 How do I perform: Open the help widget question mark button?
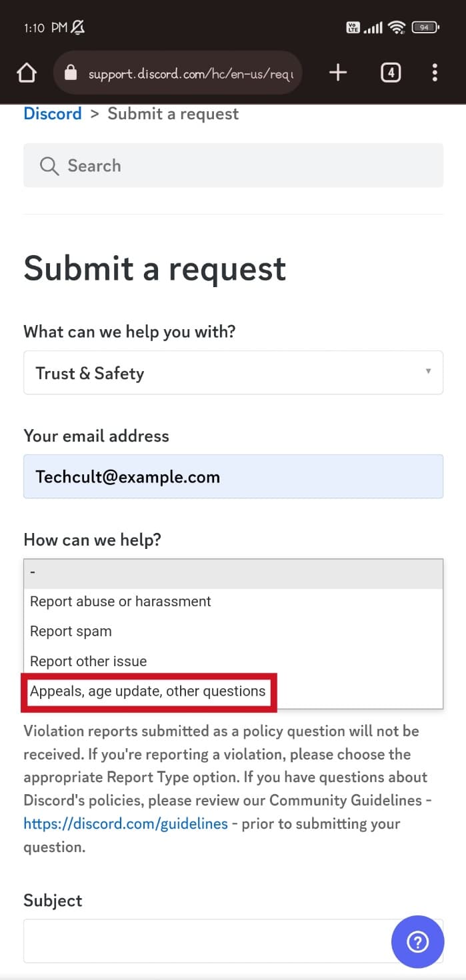(x=417, y=941)
